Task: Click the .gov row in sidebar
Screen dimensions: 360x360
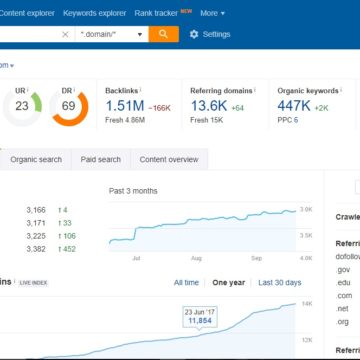Action: tap(343, 270)
